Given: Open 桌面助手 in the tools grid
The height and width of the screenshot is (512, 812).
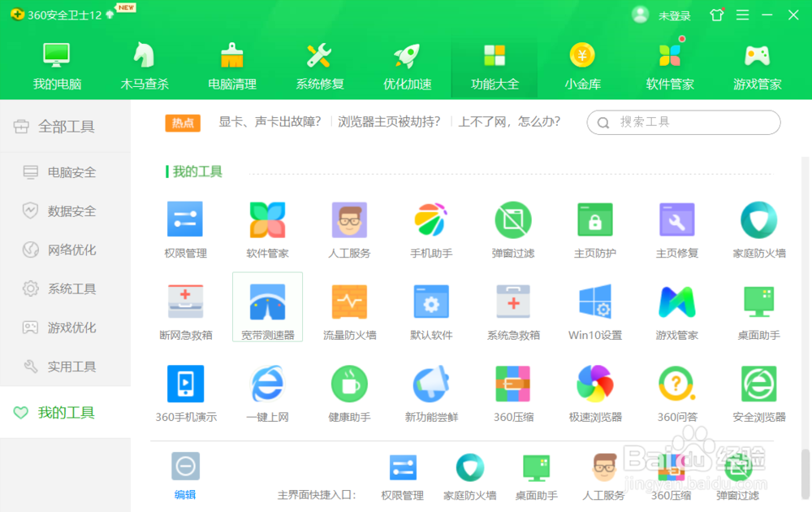Looking at the screenshot, I should point(758,311).
